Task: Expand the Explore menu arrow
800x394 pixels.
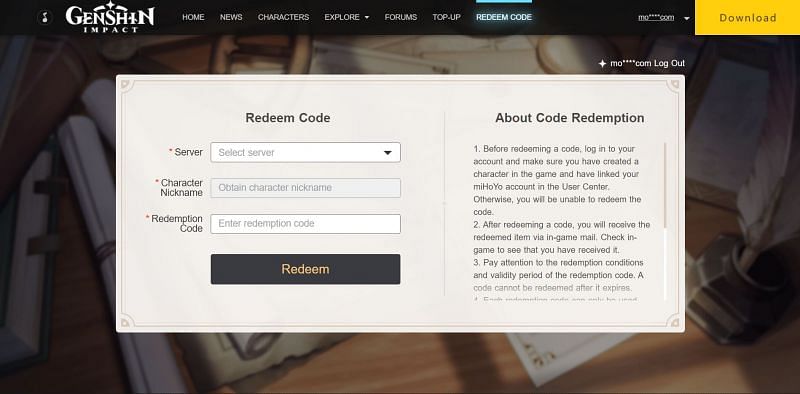Action: pyautogui.click(x=367, y=17)
